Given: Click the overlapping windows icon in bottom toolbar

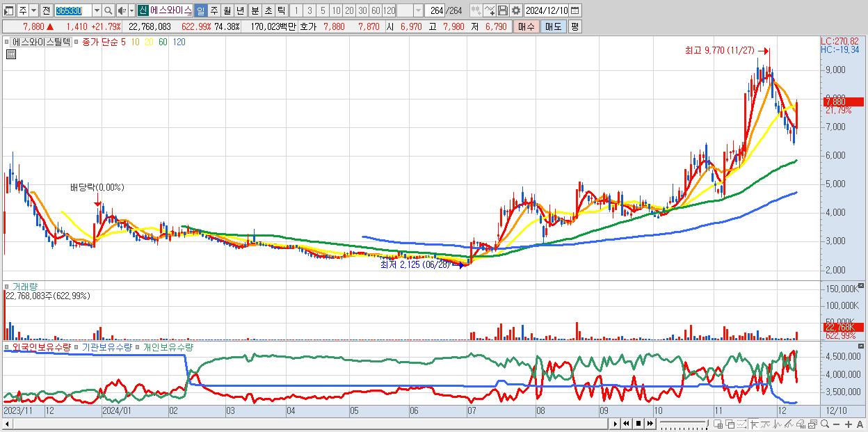Looking at the screenshot, I should (x=731, y=424).
